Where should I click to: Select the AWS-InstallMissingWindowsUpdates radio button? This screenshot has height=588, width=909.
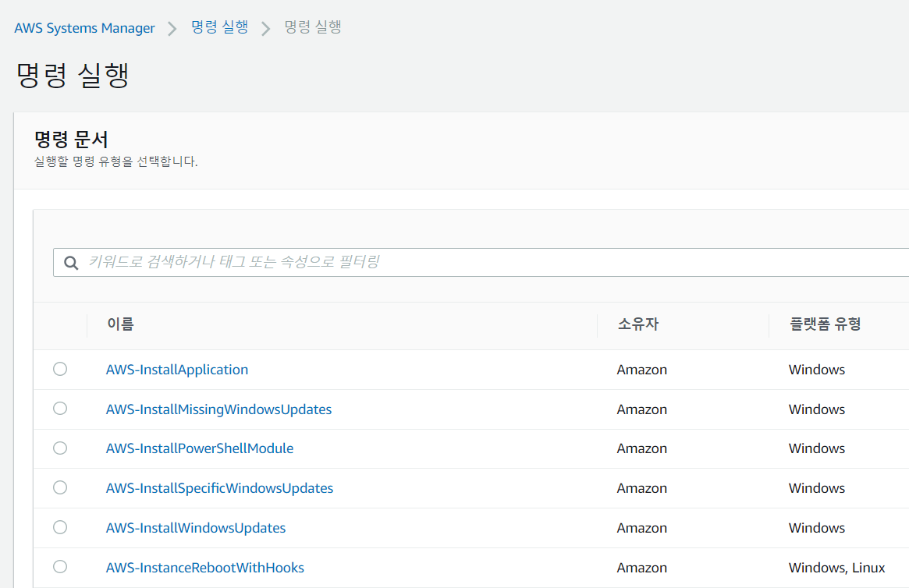(60, 409)
